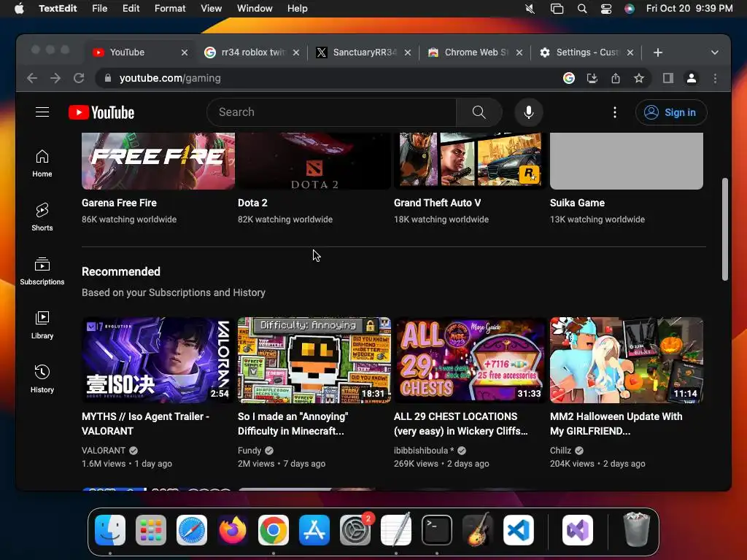747x560 pixels.
Task: Click the Google icon in address bar
Action: coord(569,78)
